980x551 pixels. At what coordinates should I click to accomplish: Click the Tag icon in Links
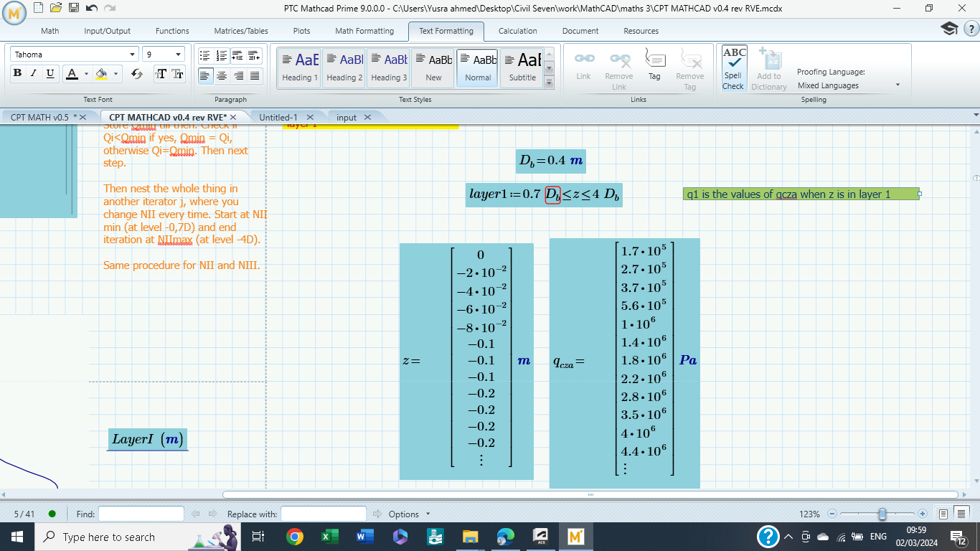point(654,65)
